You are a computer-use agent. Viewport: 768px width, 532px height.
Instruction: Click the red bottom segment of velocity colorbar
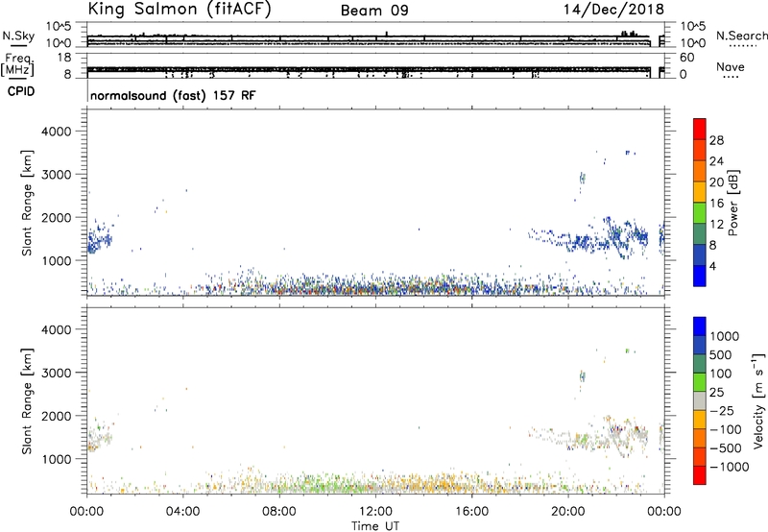[x=700, y=475]
